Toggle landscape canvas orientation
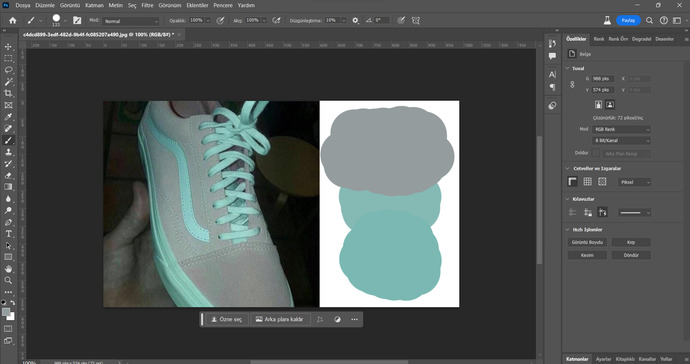690x364 pixels. tap(610, 105)
